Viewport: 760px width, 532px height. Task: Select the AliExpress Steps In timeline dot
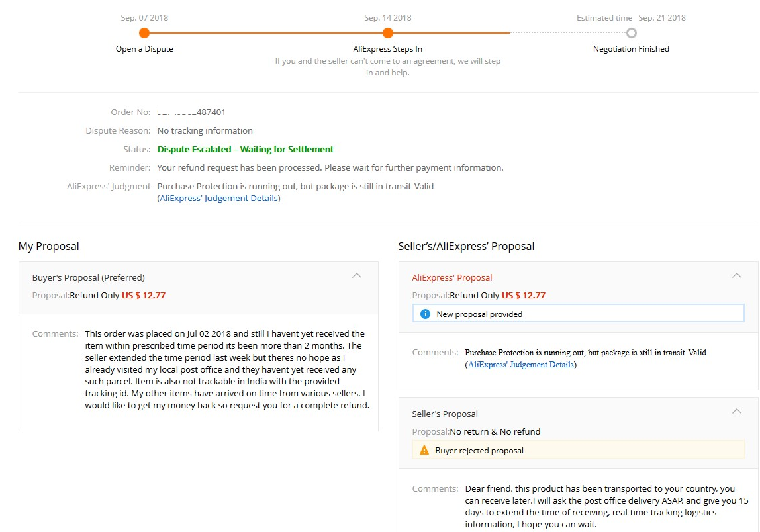pyautogui.click(x=388, y=33)
